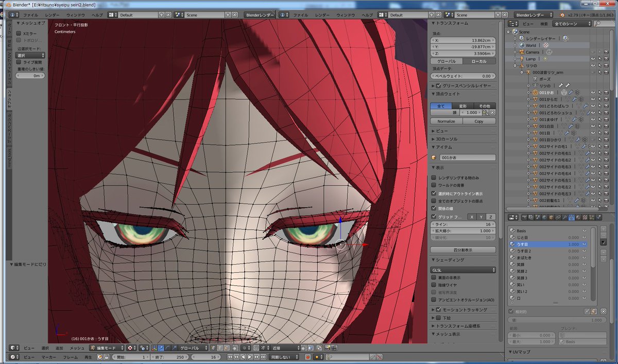Clear shape key values X button
The width and height of the screenshot is (618, 364).
(x=604, y=311)
